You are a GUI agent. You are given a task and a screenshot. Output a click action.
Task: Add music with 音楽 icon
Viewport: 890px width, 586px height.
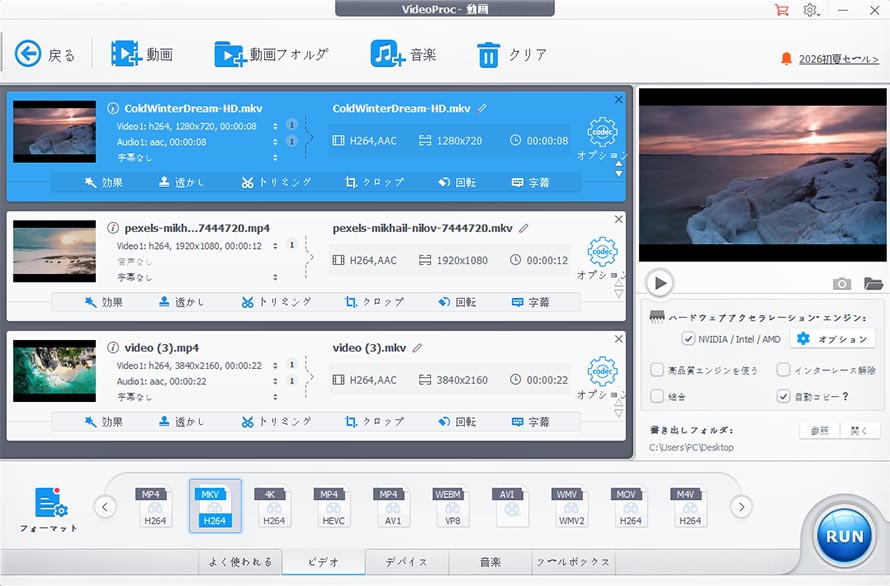pos(388,55)
